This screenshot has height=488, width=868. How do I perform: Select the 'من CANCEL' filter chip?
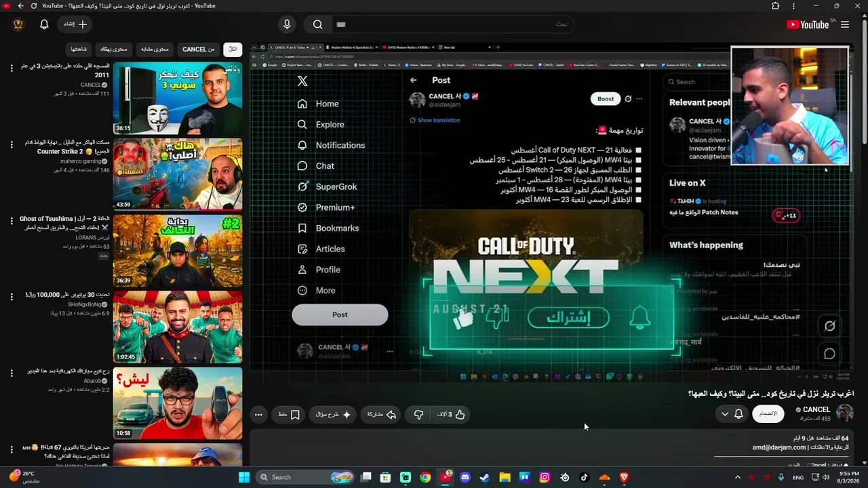coord(199,49)
